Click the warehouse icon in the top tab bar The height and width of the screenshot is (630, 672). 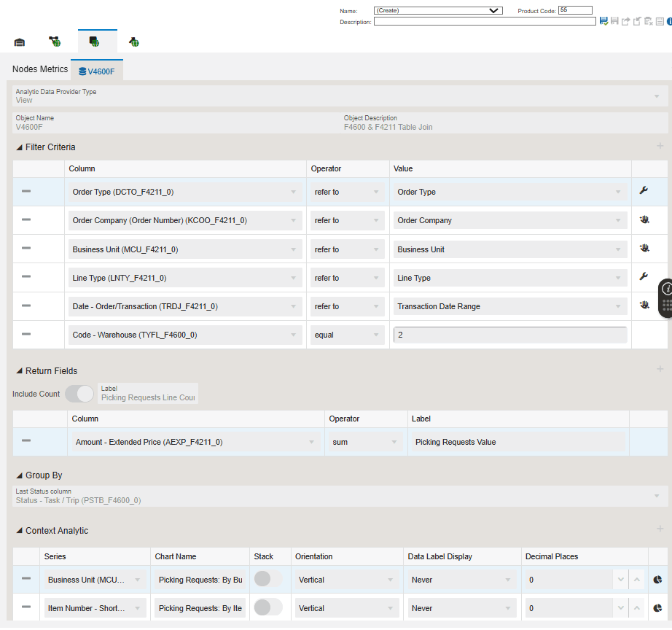pos(20,42)
